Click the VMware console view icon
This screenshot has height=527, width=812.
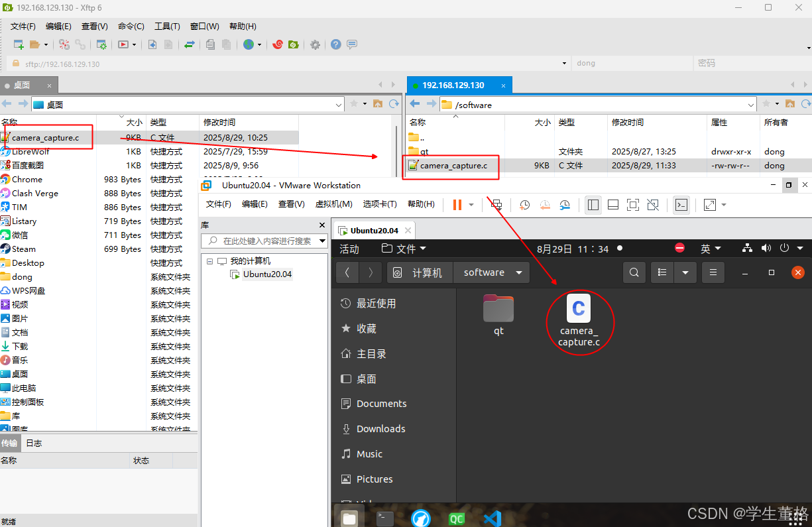pos(681,205)
